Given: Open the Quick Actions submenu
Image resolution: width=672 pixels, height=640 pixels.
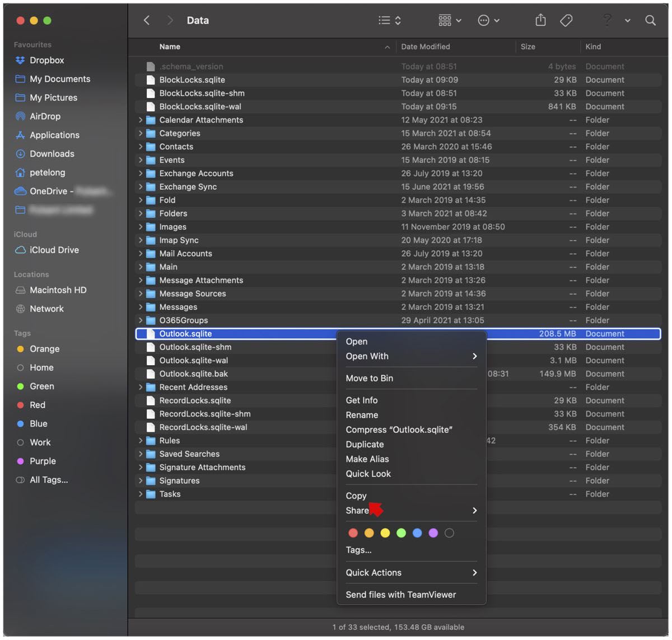Looking at the screenshot, I should (412, 572).
